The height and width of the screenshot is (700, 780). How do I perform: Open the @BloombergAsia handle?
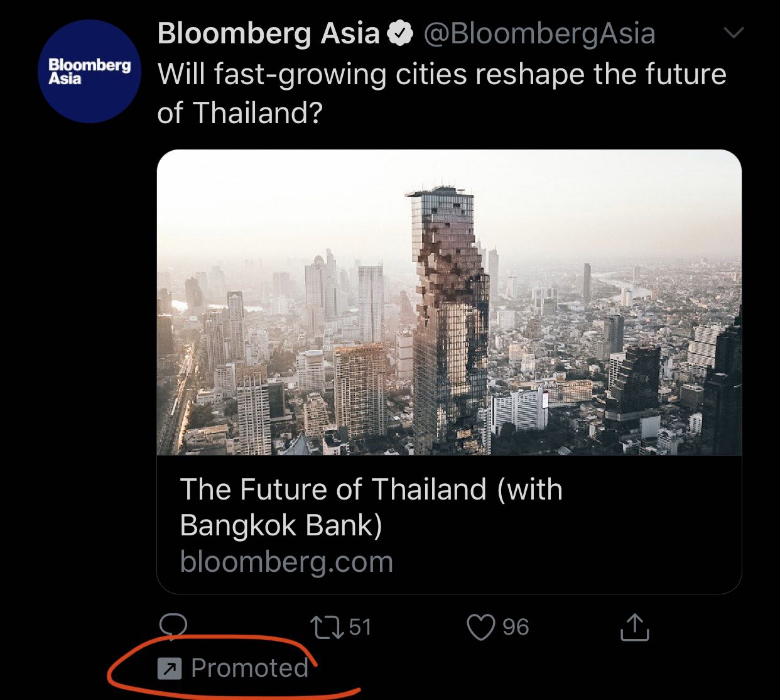[x=539, y=33]
